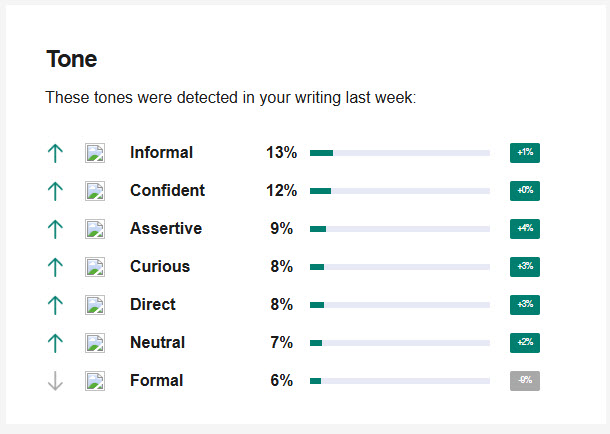Screen dimensions: 610x434
Task: Click the Confident 12% progress bar
Action: pos(400,191)
